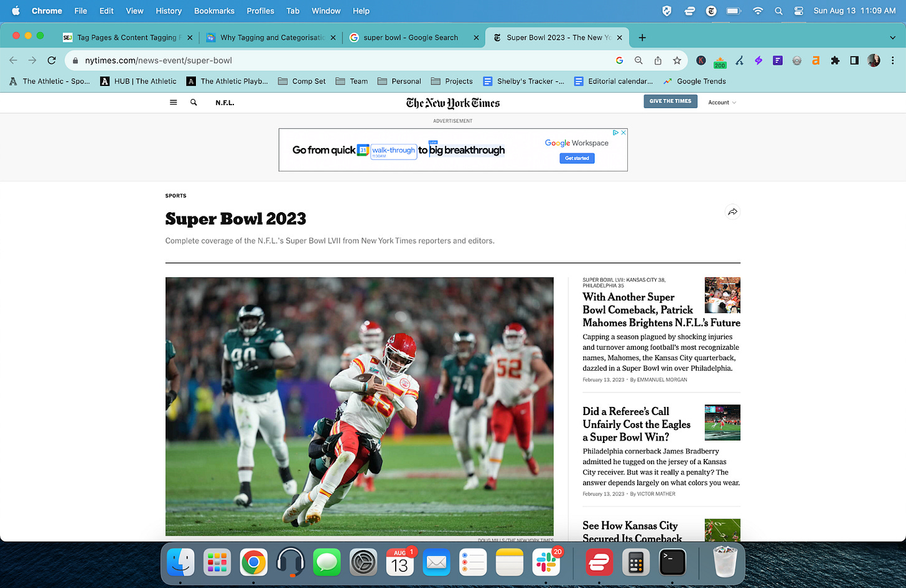Open Did a Referee's Call article
The height and width of the screenshot is (588, 906).
coord(637,424)
